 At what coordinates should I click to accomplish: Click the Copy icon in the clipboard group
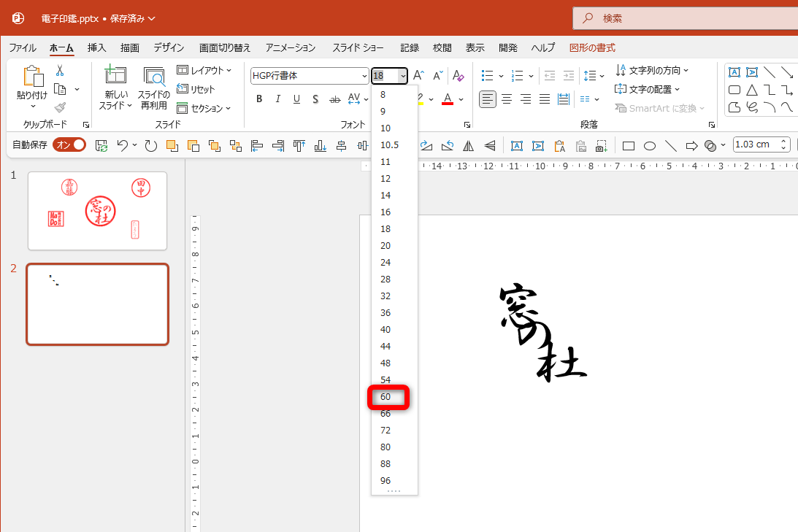pos(60,89)
